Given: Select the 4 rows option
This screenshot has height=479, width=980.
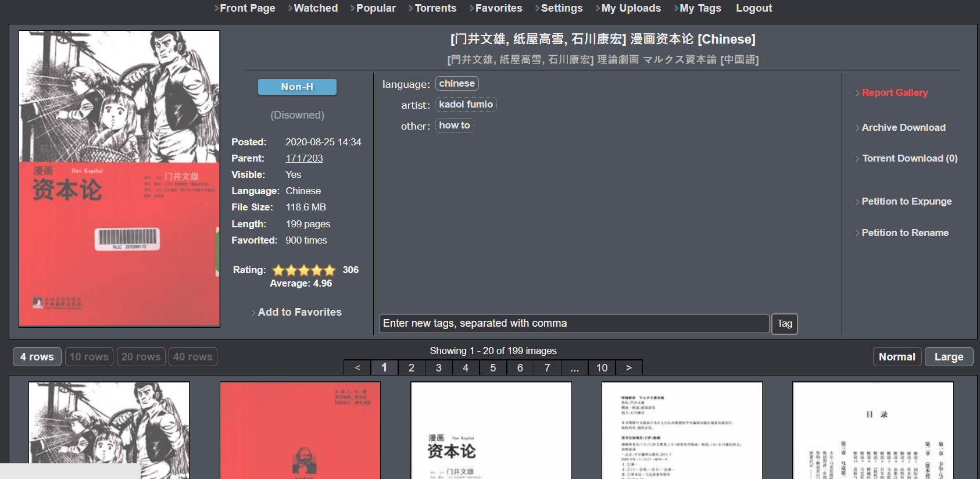Looking at the screenshot, I should [37, 357].
